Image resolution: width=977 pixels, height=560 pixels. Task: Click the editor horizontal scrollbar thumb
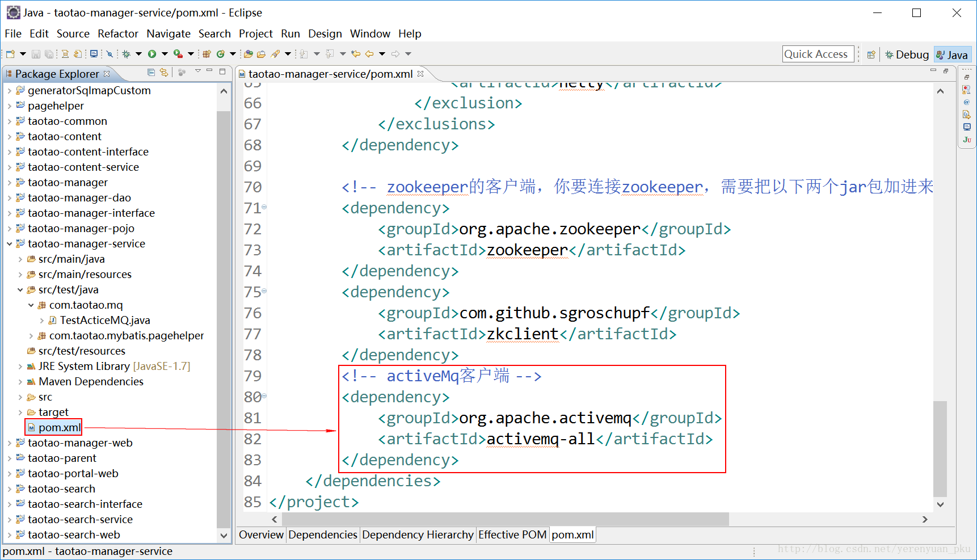[505, 519]
